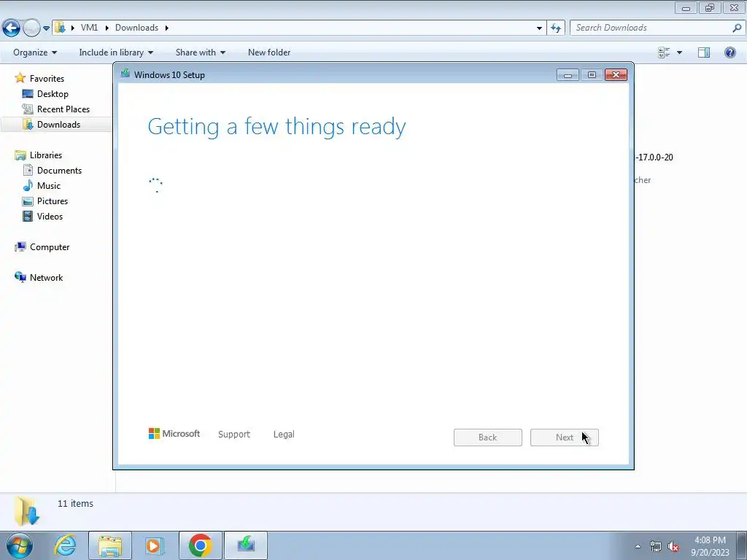Click the Computer monitor icon
Image resolution: width=747 pixels, height=560 pixels.
point(20,246)
